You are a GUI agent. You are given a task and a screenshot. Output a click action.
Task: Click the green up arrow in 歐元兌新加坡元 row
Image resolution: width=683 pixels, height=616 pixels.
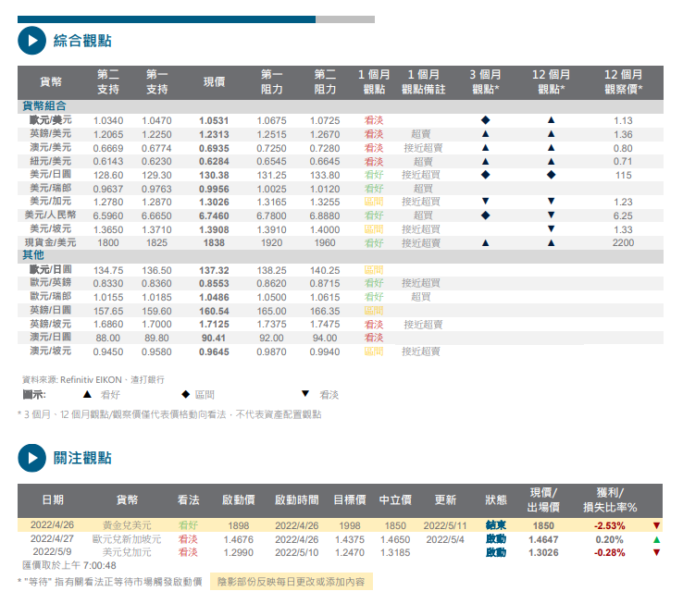click(x=656, y=539)
